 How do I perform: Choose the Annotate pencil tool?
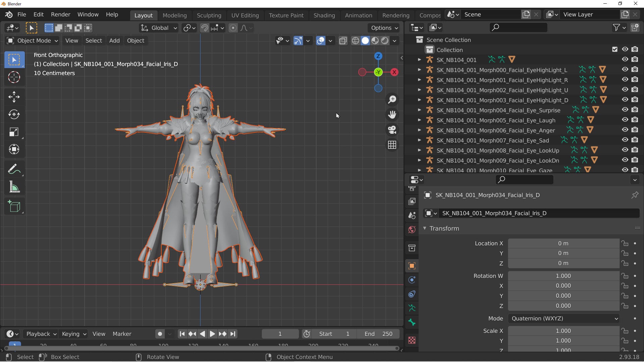(14, 169)
